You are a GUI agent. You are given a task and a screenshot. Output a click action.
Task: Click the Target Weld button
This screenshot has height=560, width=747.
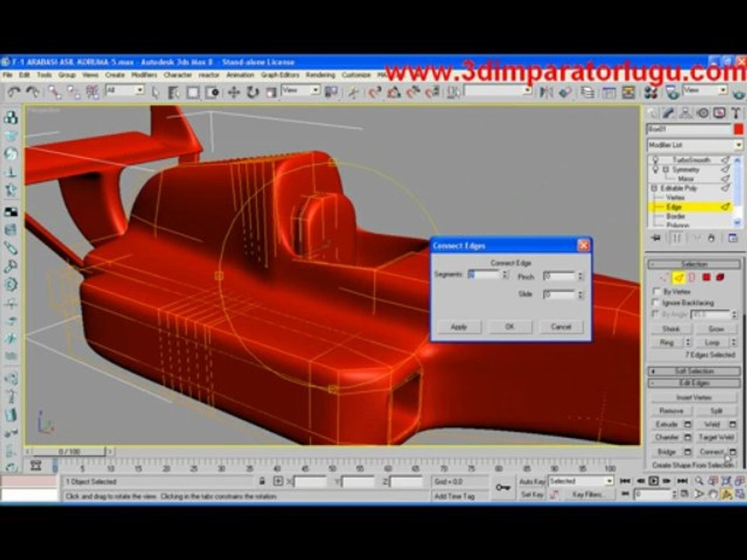click(x=717, y=437)
